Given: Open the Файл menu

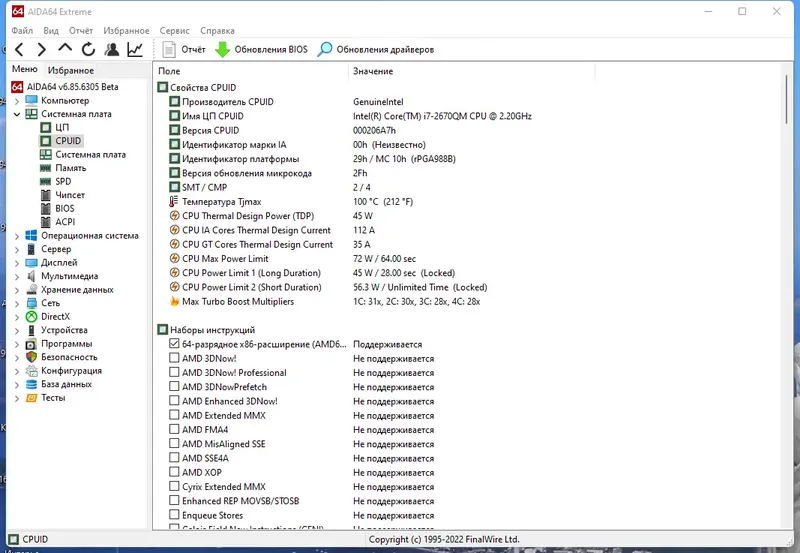Looking at the screenshot, I should pos(22,31).
